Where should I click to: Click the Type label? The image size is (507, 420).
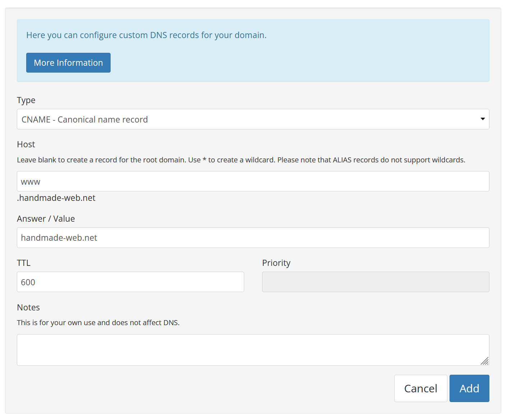click(26, 100)
